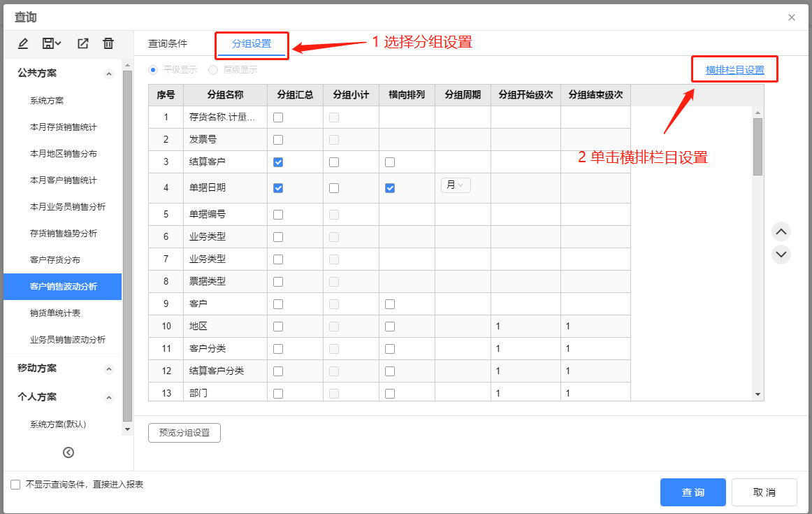Collapse the 个人方案 section
The image size is (812, 514).
pos(109,397)
